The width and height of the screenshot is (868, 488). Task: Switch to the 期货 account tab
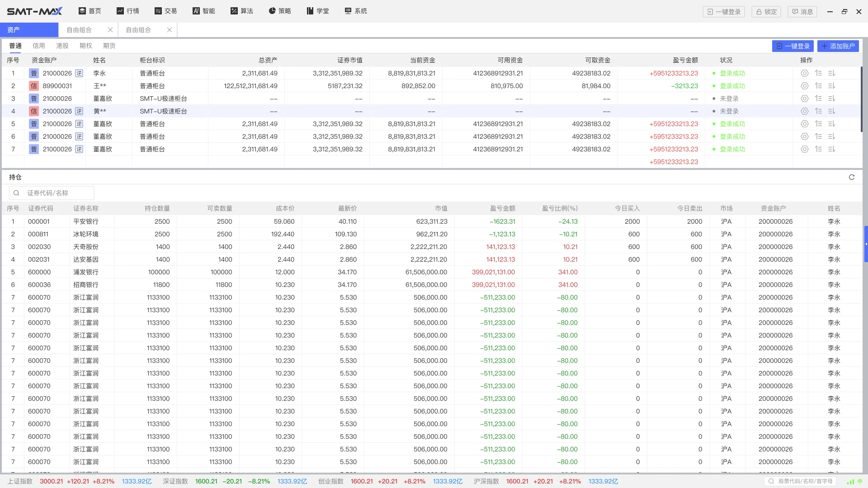click(109, 46)
